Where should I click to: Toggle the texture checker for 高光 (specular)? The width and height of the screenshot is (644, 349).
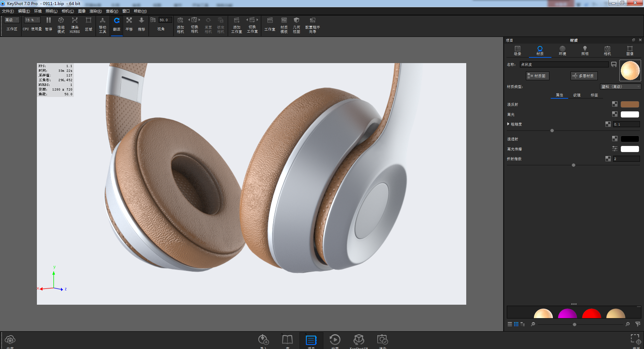614,114
